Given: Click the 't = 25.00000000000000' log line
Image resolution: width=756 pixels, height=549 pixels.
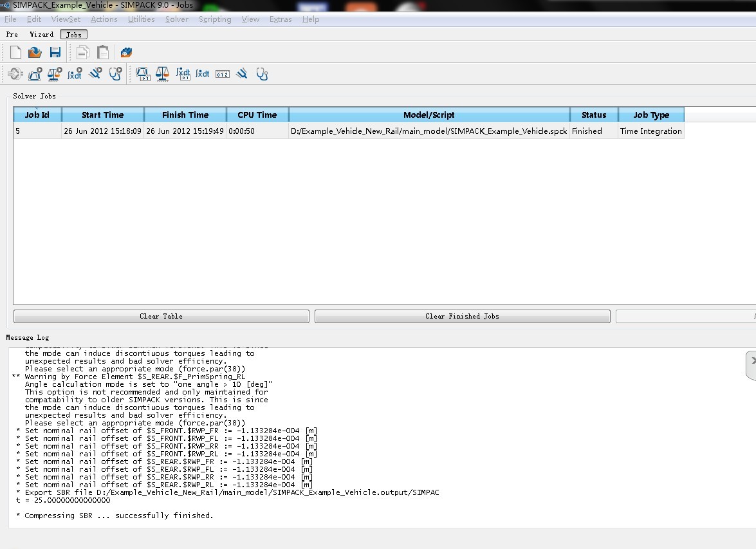Looking at the screenshot, I should (62, 500).
